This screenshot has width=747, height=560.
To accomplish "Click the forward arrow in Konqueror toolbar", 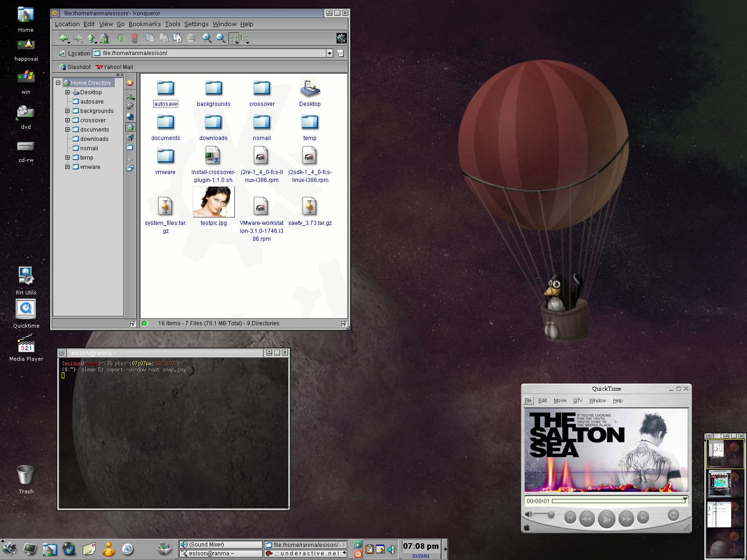I will pyautogui.click(x=78, y=38).
